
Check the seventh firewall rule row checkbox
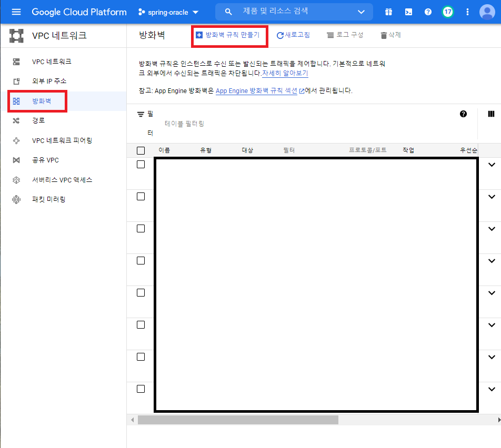click(141, 357)
